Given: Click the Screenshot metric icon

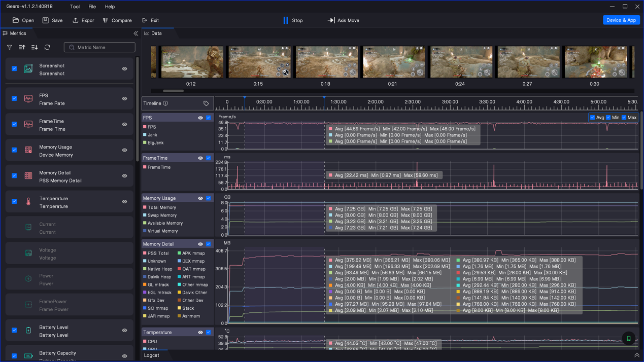Looking at the screenshot, I should (28, 69).
